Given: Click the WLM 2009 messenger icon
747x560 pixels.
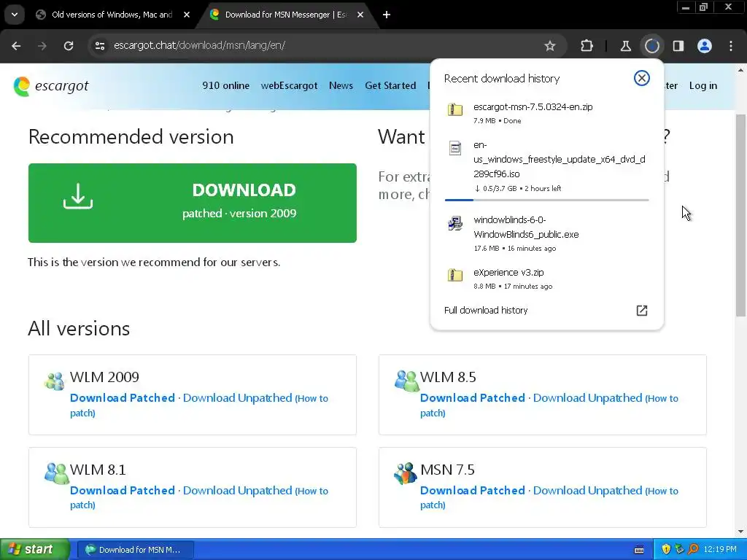Looking at the screenshot, I should 54,381.
